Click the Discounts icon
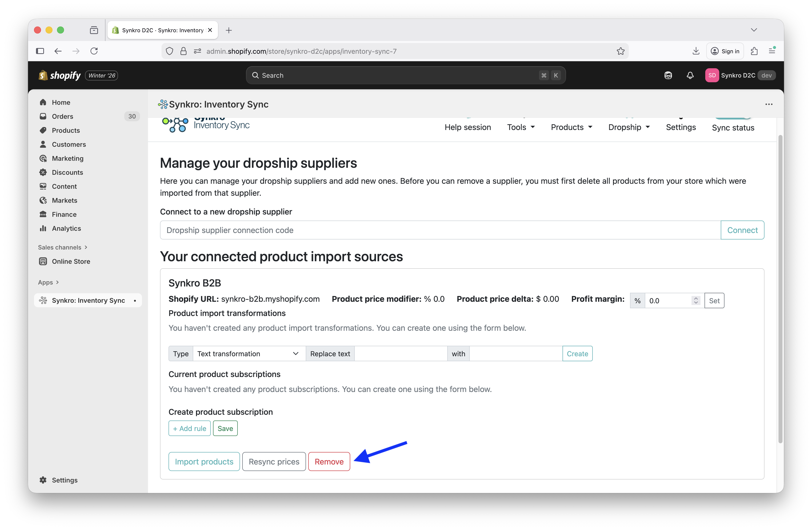The image size is (812, 530). click(x=43, y=172)
